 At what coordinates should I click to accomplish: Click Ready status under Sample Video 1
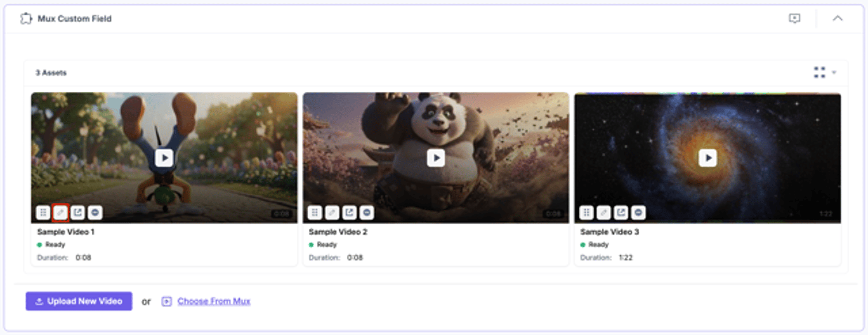point(51,245)
